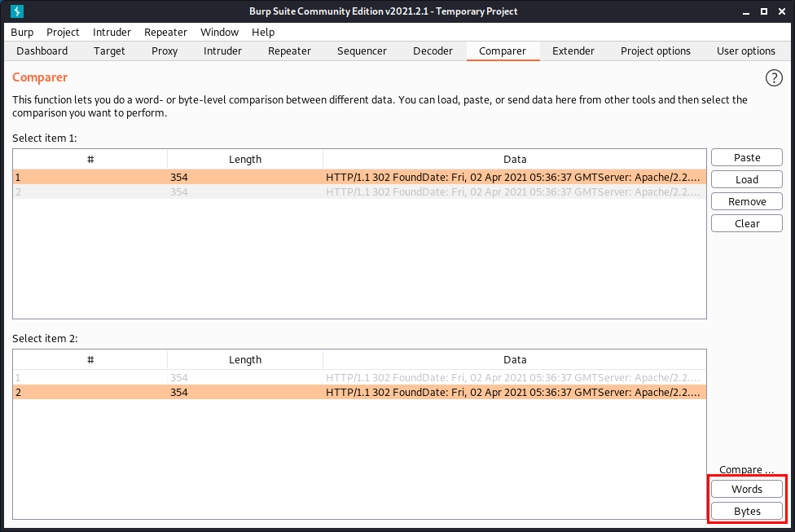The height and width of the screenshot is (532, 795).
Task: Click the # column header in item 2 table
Action: tap(90, 359)
